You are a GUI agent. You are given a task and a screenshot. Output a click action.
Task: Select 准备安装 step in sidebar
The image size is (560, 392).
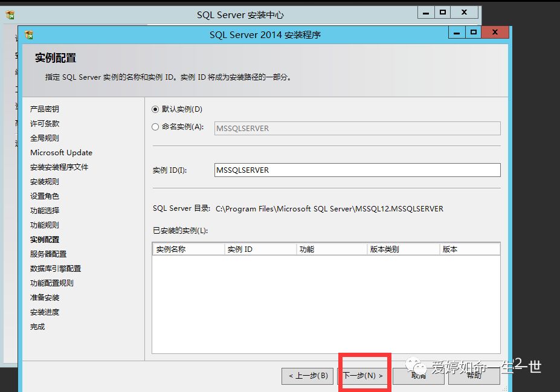(x=45, y=298)
